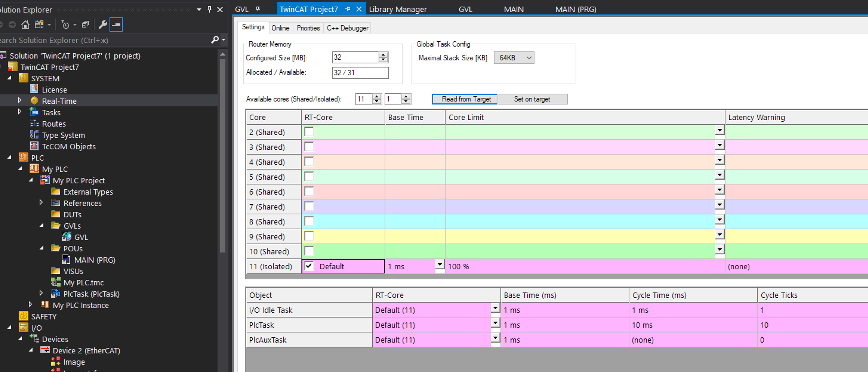Open the SAFETY node in the tree
Screen dimensions: 868x372
(x=44, y=317)
